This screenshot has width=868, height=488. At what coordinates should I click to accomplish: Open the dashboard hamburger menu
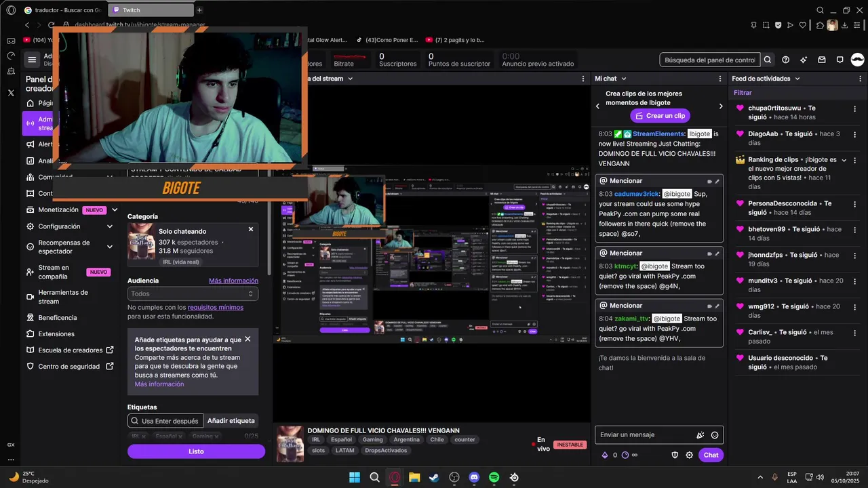tap(32, 60)
